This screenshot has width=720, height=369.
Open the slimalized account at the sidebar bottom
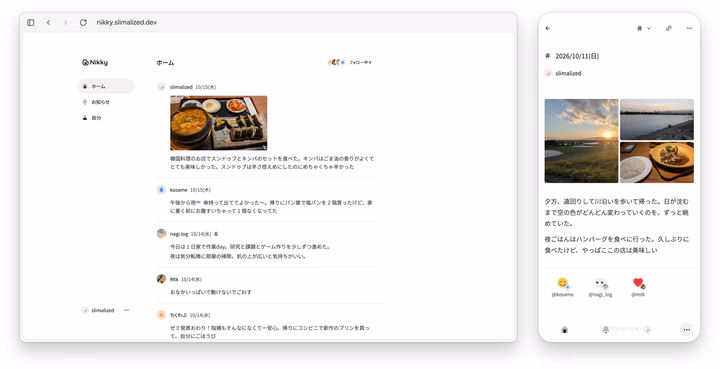tap(98, 310)
